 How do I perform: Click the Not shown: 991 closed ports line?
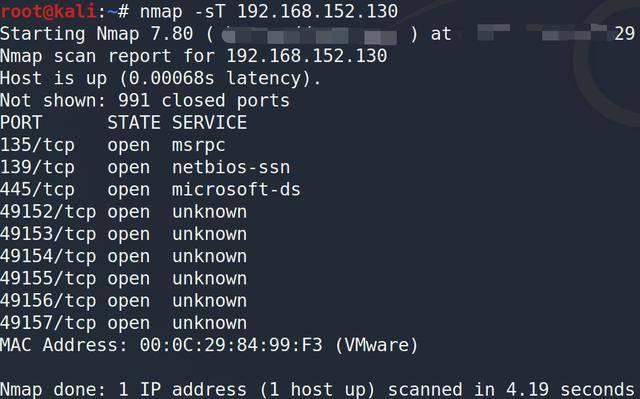[x=145, y=100]
